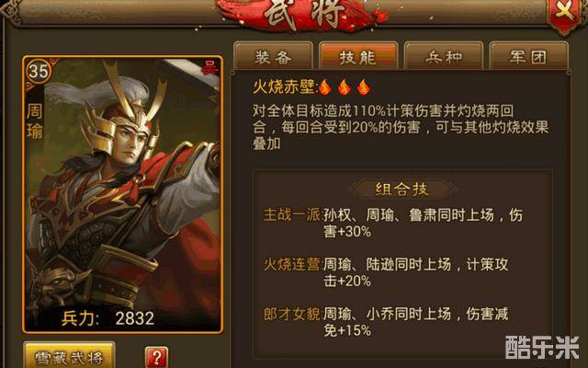This screenshot has height=368, width=588.
Task: Click the 吴 faction icon on the card
Action: [209, 67]
